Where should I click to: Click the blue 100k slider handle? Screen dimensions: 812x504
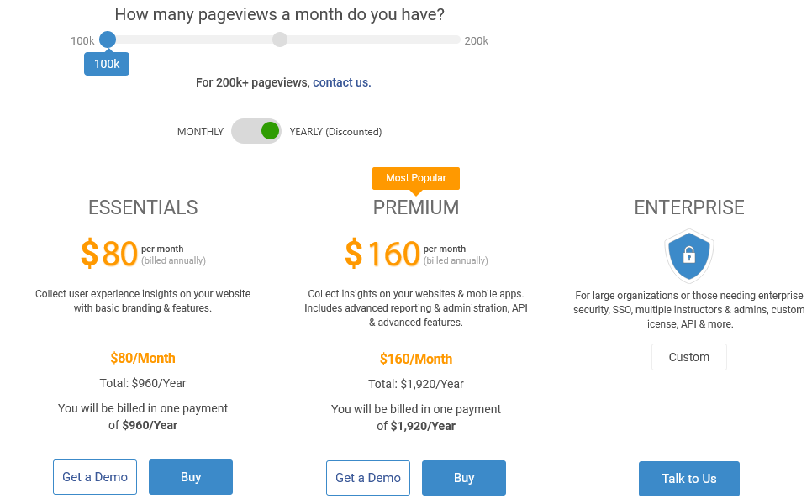(108, 39)
